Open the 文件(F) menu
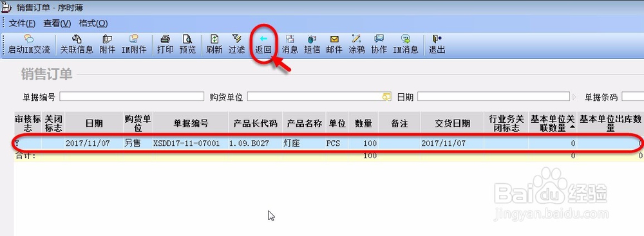This screenshot has width=644, height=236. tap(22, 23)
